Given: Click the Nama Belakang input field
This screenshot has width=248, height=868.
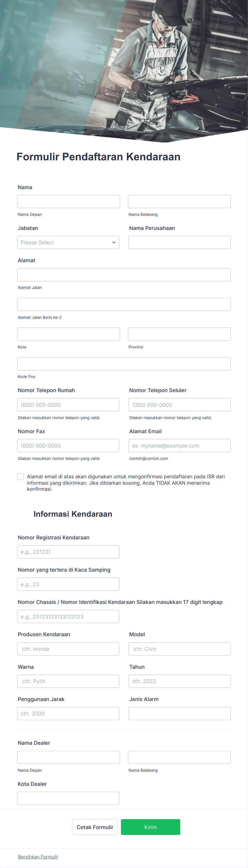Looking at the screenshot, I should [x=179, y=201].
